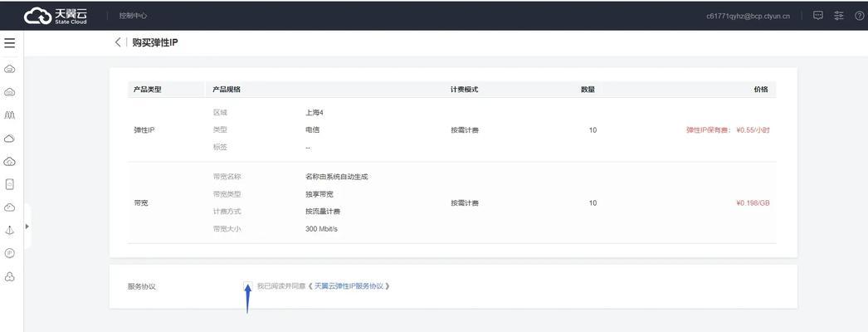Image resolution: width=868 pixels, height=332 pixels.
Task: Open 控制中心 in the top bar
Action: pyautogui.click(x=133, y=16)
